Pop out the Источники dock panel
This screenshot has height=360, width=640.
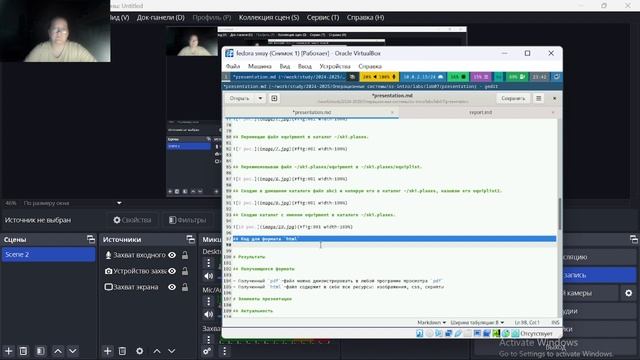[x=190, y=239]
